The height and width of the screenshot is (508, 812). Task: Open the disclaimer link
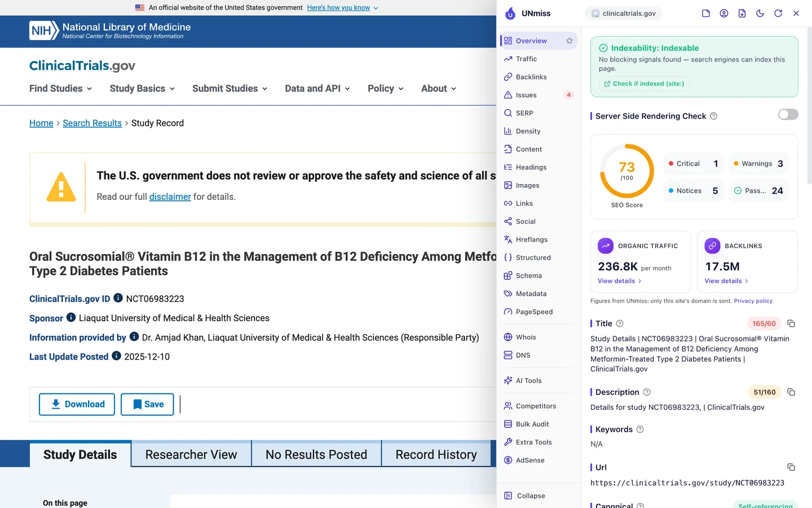click(170, 196)
